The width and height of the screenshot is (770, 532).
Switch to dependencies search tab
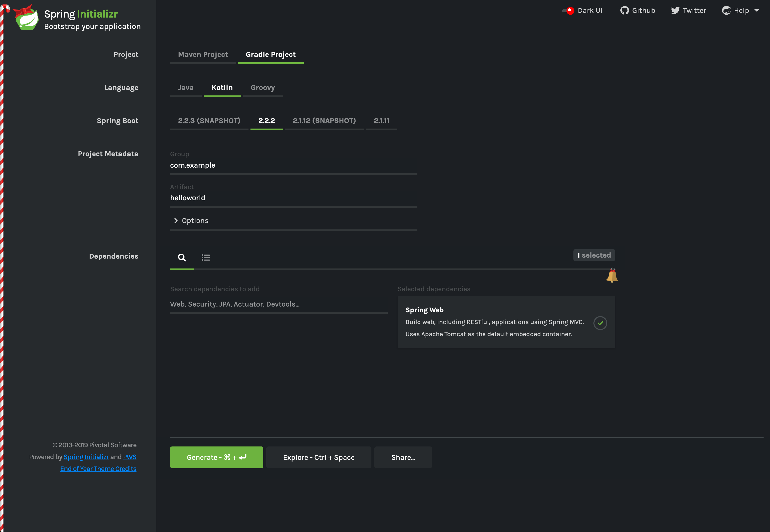click(x=182, y=258)
